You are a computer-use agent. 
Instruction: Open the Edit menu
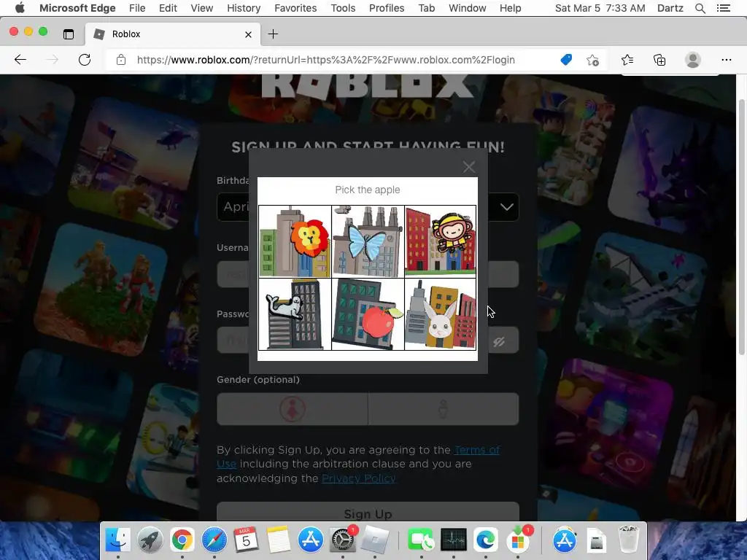click(x=168, y=8)
